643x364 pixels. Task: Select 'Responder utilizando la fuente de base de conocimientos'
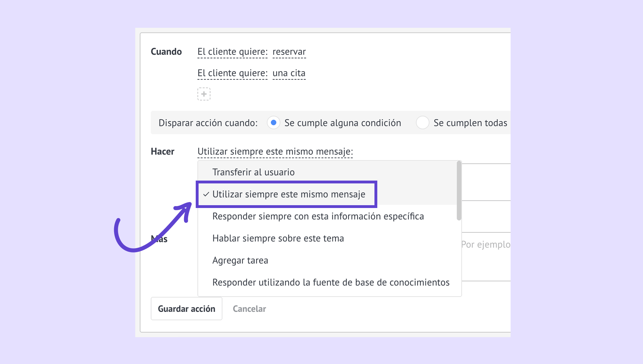[x=331, y=282]
